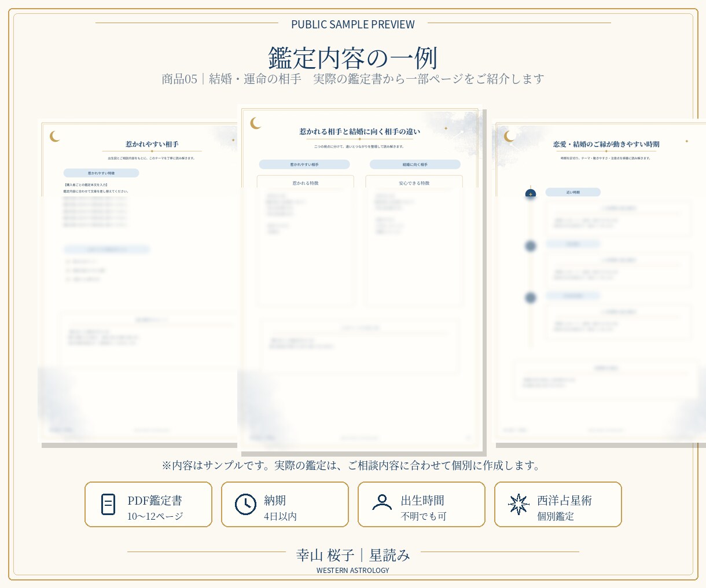Image resolution: width=706 pixels, height=588 pixels.
Task: Click the 不明でも可 text
Action: point(424,516)
